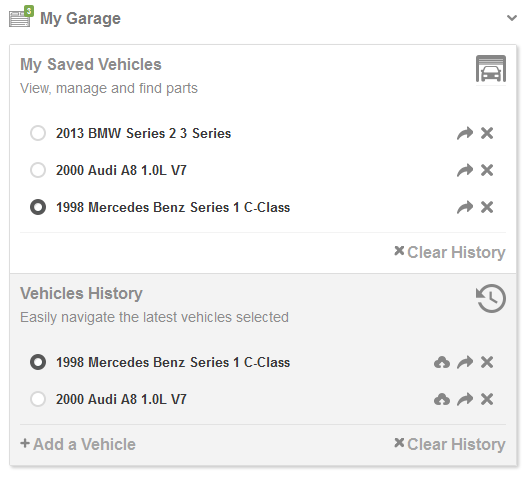The height and width of the screenshot is (478, 528).
Task: Clear History under My Saved Vehicles
Action: tap(450, 252)
